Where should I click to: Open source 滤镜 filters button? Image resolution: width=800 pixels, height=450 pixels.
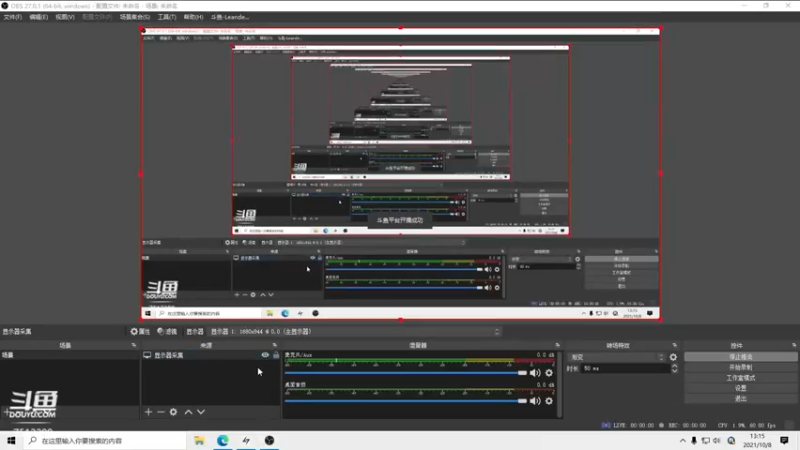click(167, 332)
